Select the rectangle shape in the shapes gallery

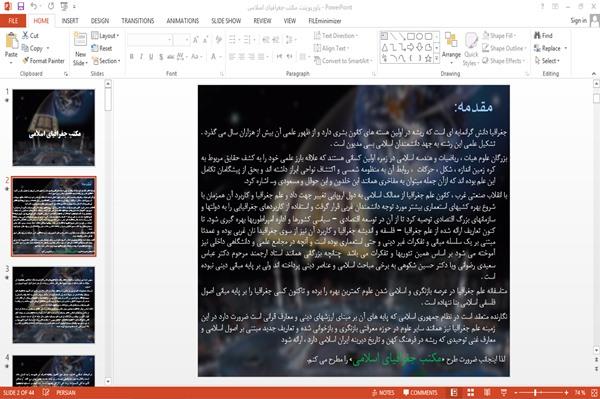411,36
